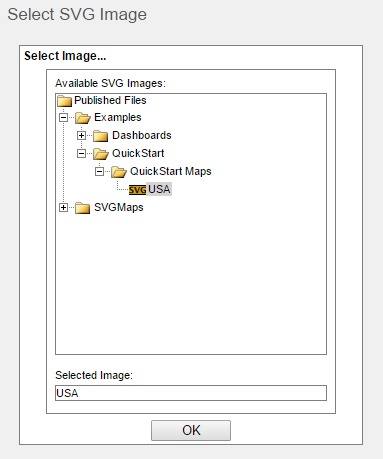Expand the SVGMaps tree node
This screenshot has width=383, height=459.
point(63,208)
